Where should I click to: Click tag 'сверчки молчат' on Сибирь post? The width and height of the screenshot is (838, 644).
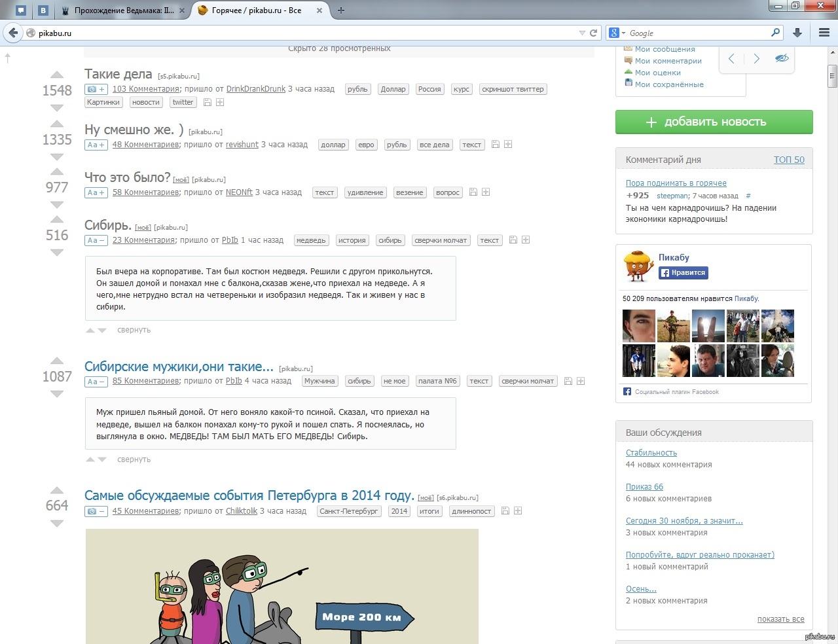pyautogui.click(x=441, y=240)
